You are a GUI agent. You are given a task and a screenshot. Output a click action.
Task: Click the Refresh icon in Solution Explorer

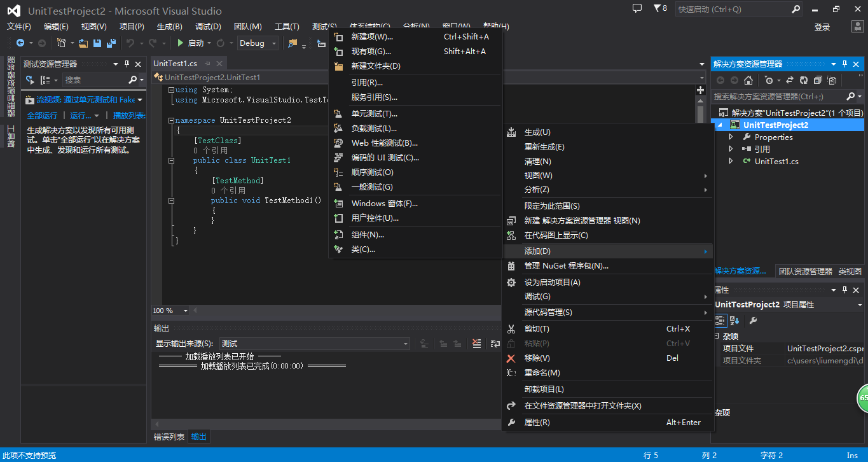804,80
